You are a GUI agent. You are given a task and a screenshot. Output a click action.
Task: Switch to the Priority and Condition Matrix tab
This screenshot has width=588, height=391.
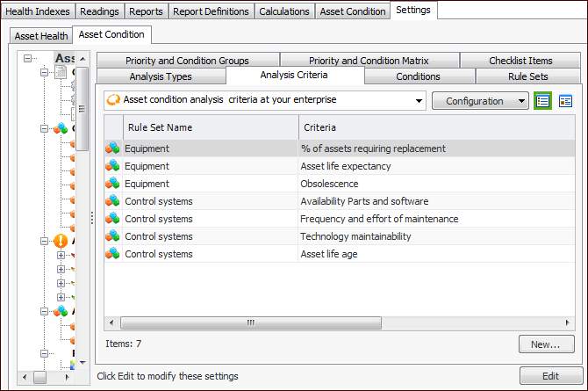tap(369, 61)
